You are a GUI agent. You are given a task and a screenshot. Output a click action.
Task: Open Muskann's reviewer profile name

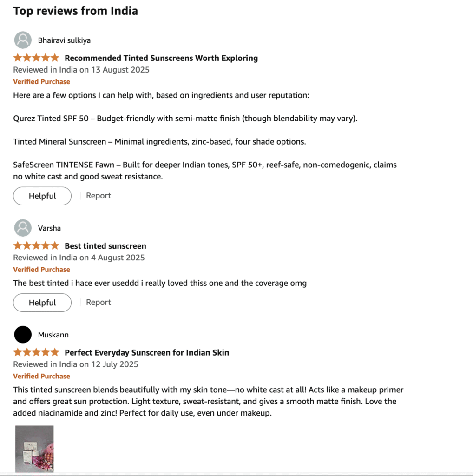click(53, 335)
